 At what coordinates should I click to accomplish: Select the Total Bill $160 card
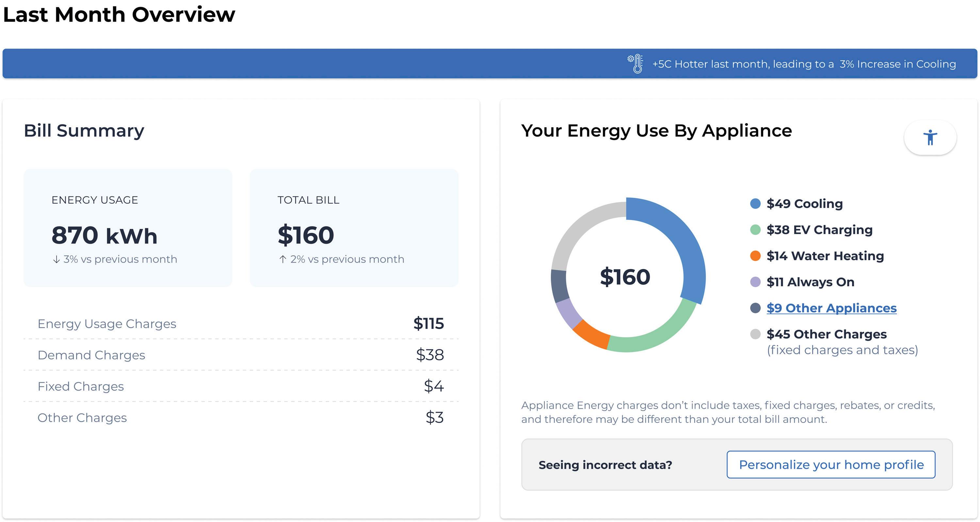click(354, 228)
